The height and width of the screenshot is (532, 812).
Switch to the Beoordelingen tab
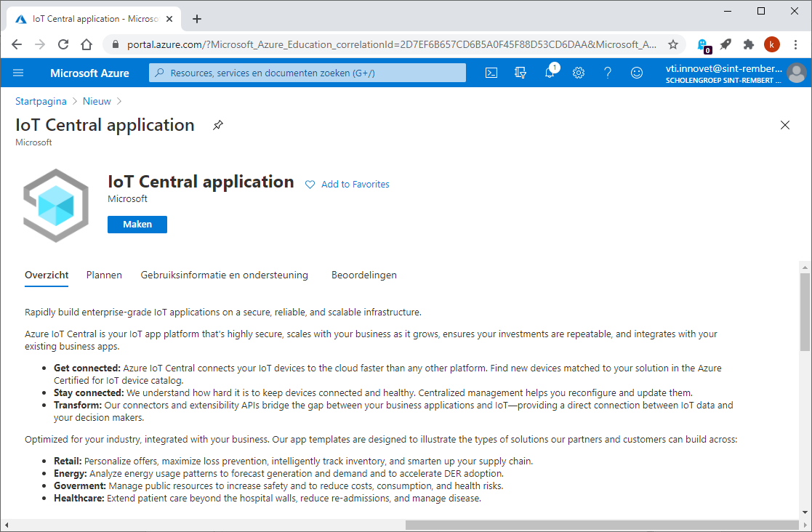[364, 275]
